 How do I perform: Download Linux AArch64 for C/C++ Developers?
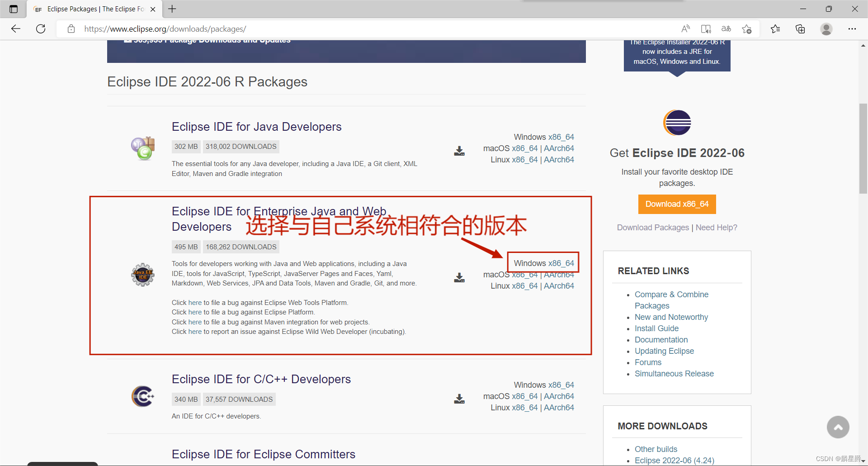[x=559, y=408]
